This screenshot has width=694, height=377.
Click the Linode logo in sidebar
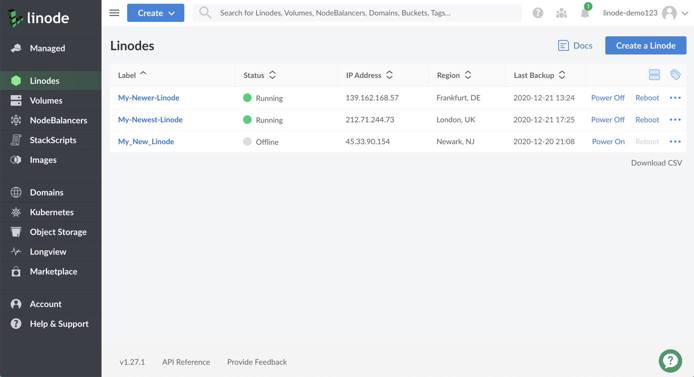(39, 18)
